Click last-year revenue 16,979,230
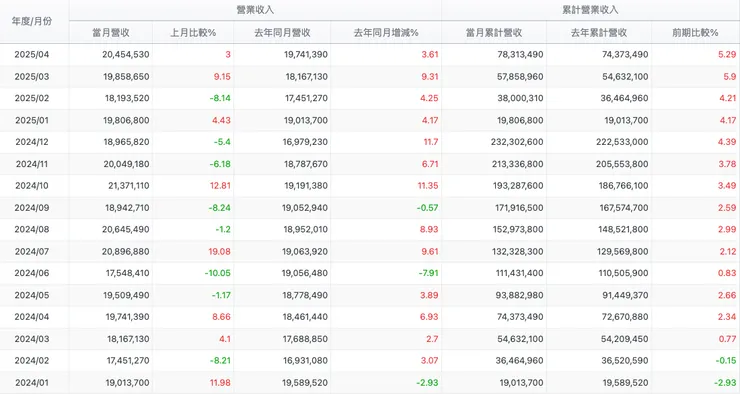 pyautogui.click(x=305, y=142)
